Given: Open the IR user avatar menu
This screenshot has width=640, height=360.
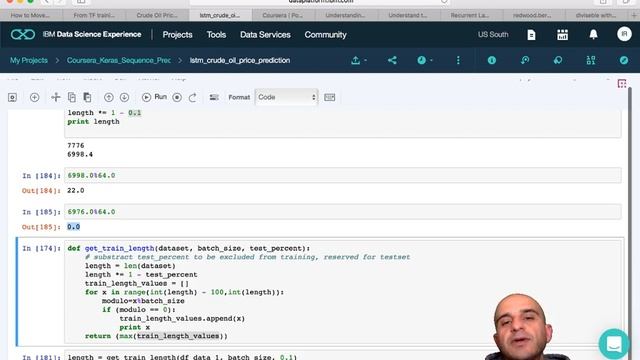Looking at the screenshot, I should [624, 34].
